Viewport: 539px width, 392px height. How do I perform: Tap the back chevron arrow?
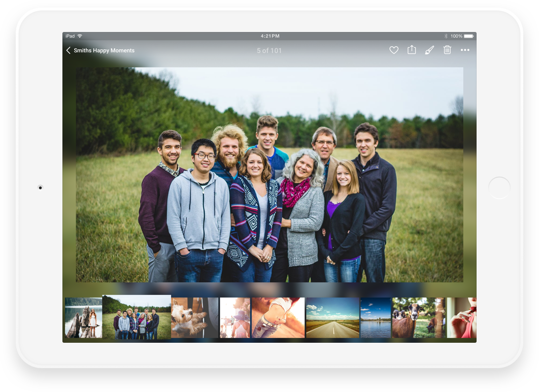pyautogui.click(x=69, y=50)
